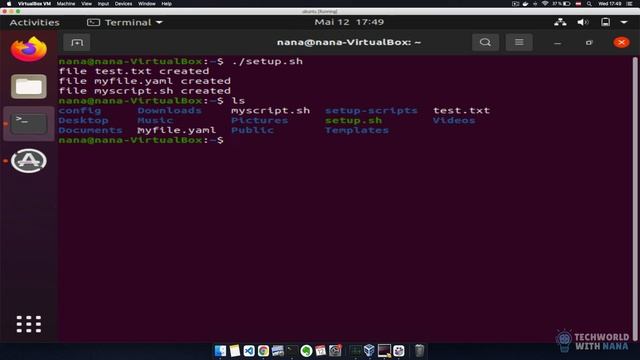Select 'test.txt' in the ls listing
The width and height of the screenshot is (640, 360).
[462, 111]
